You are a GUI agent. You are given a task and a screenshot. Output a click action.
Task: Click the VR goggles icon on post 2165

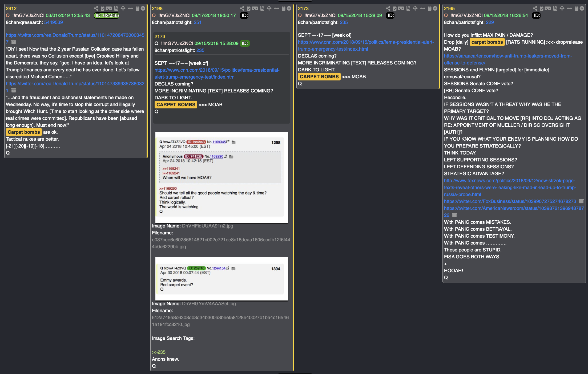(x=548, y=9)
